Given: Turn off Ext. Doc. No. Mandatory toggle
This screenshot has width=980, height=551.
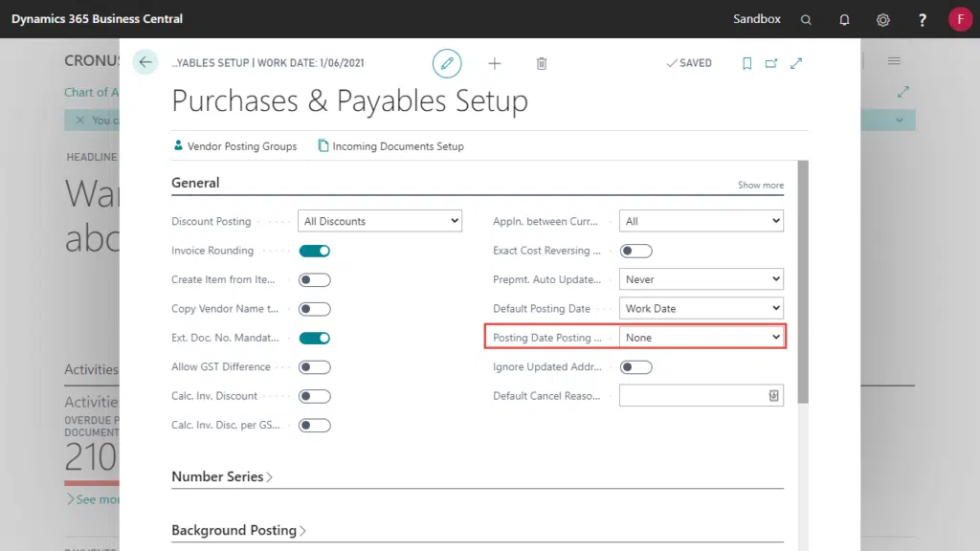Looking at the screenshot, I should point(315,338).
